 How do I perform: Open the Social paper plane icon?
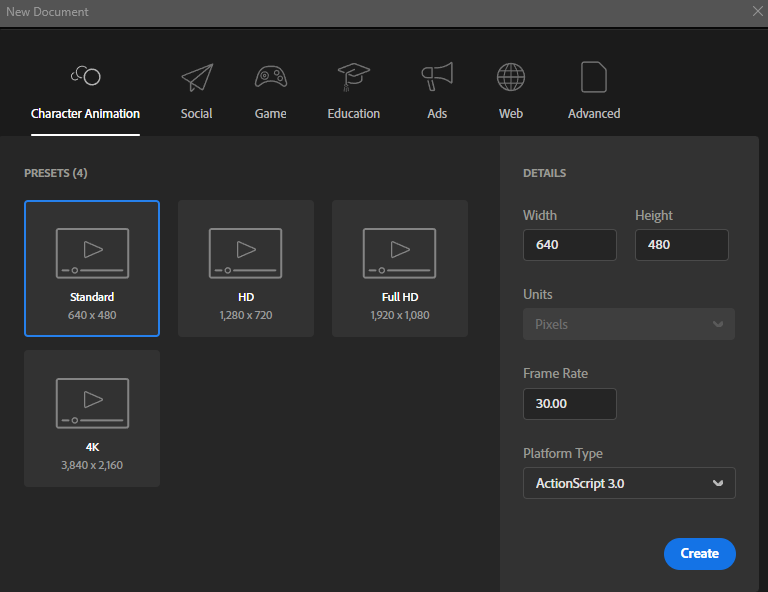click(197, 77)
